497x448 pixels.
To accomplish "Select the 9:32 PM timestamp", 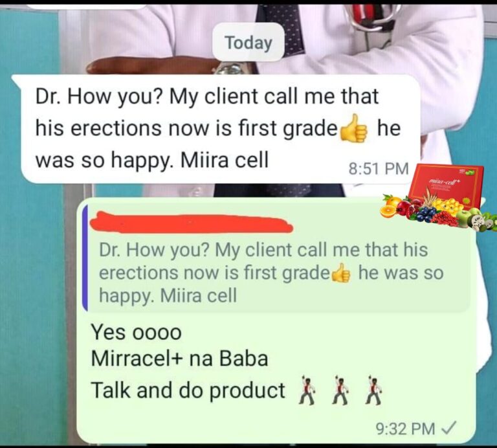I will (x=405, y=429).
